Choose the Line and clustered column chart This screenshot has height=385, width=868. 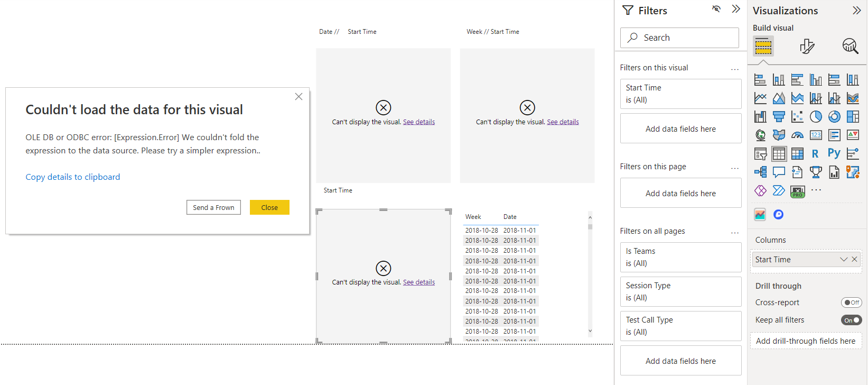(834, 98)
